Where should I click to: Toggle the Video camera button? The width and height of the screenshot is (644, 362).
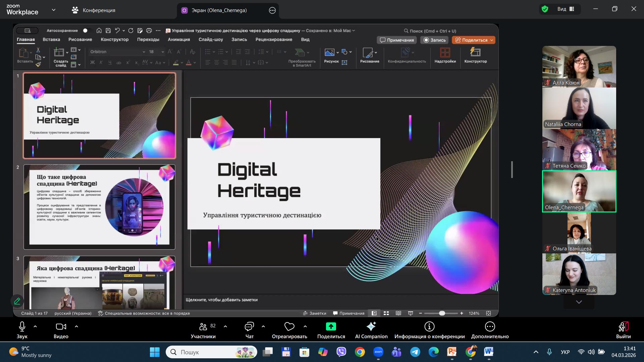coord(61,327)
